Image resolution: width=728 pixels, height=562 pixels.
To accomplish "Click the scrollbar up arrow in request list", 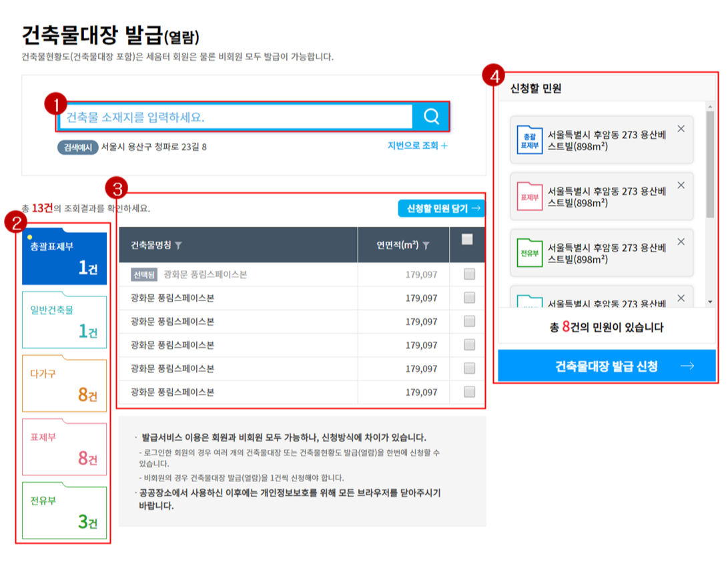I will point(710,107).
